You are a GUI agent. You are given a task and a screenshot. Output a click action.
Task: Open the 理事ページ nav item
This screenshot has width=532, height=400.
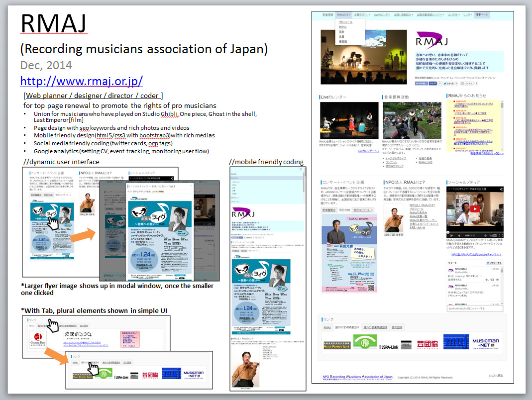click(x=482, y=15)
